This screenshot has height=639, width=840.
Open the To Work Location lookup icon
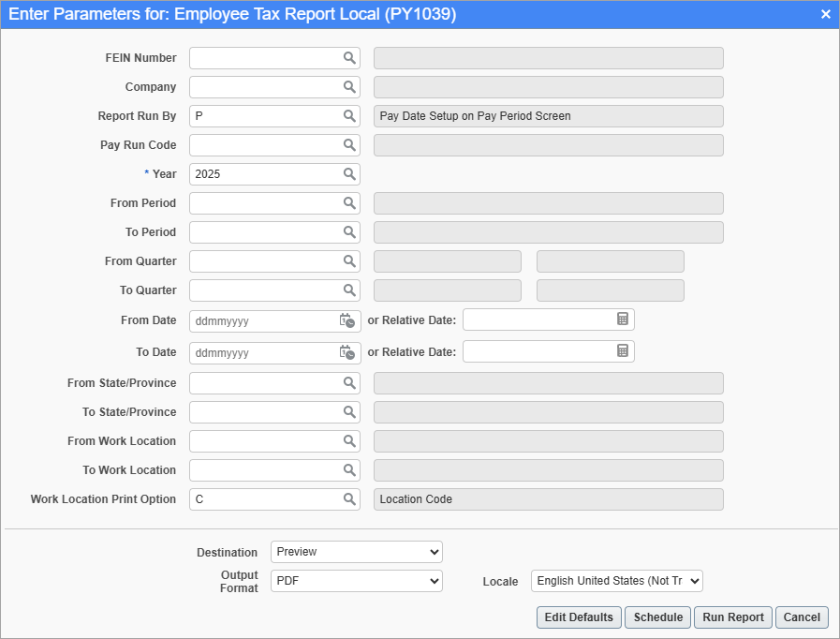coord(350,470)
